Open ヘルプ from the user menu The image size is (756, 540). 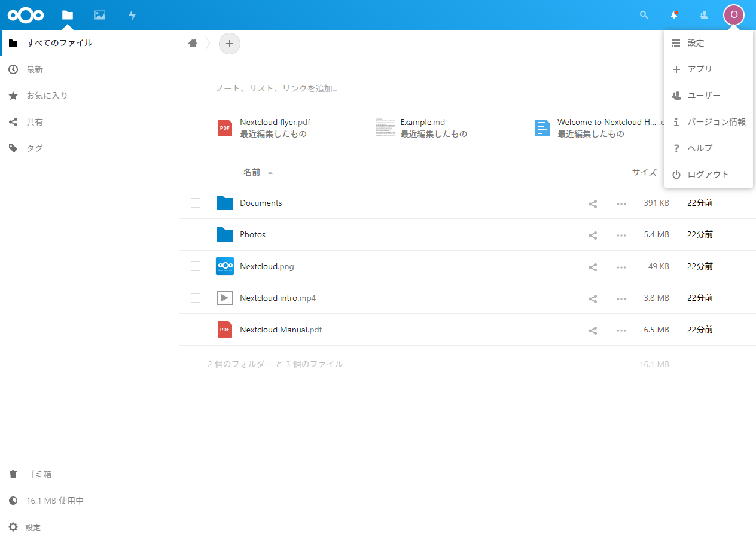709,148
